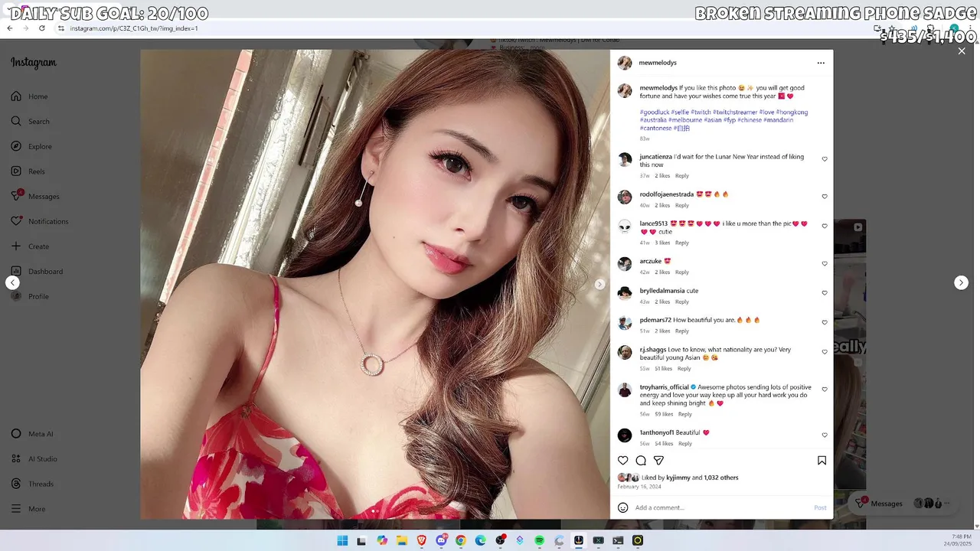Image resolution: width=980 pixels, height=551 pixels.
Task: Open kyjimmy's profile from the Liked by line
Action: coord(678,478)
